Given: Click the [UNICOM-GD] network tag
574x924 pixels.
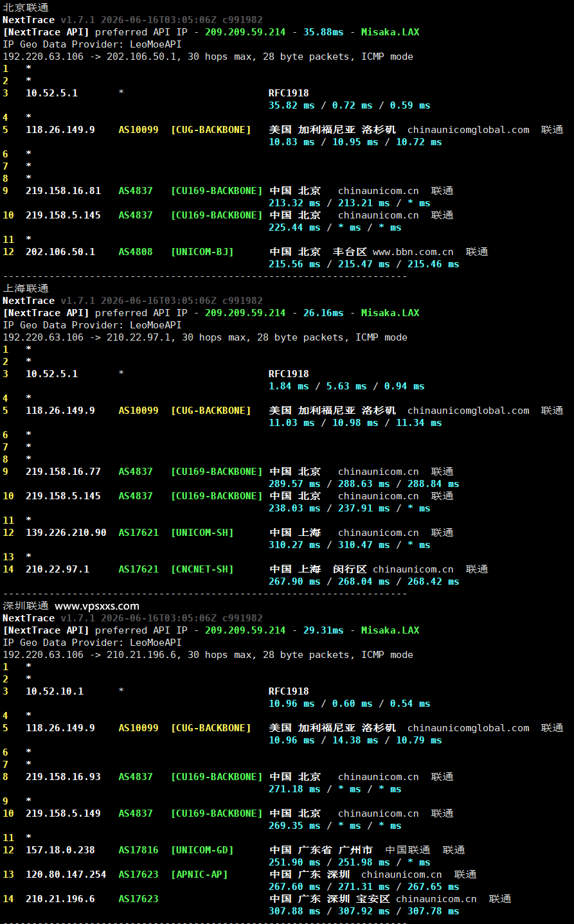Looking at the screenshot, I should (x=202, y=850).
